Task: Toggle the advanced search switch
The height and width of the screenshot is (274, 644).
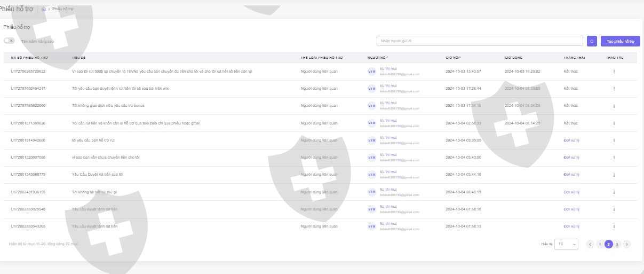Action: tap(9, 41)
